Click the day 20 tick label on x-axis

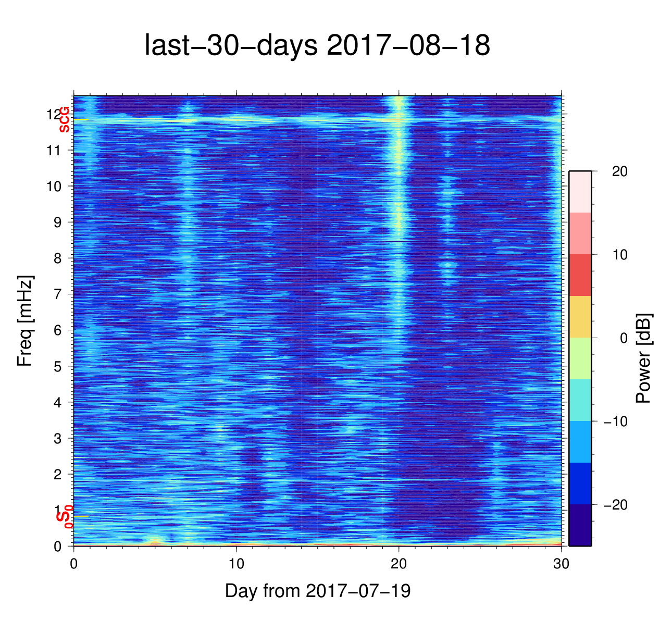point(399,564)
